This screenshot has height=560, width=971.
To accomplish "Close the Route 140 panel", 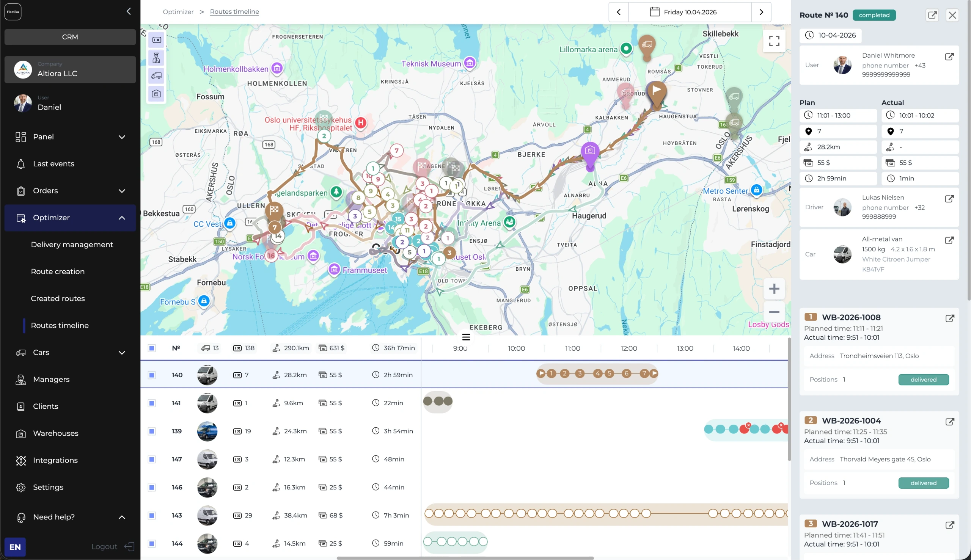I will [x=952, y=15].
